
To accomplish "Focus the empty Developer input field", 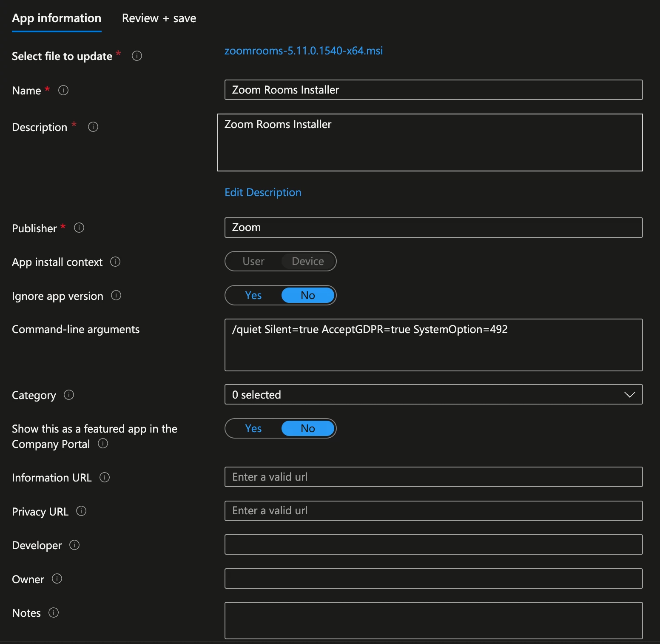I will (x=433, y=544).
